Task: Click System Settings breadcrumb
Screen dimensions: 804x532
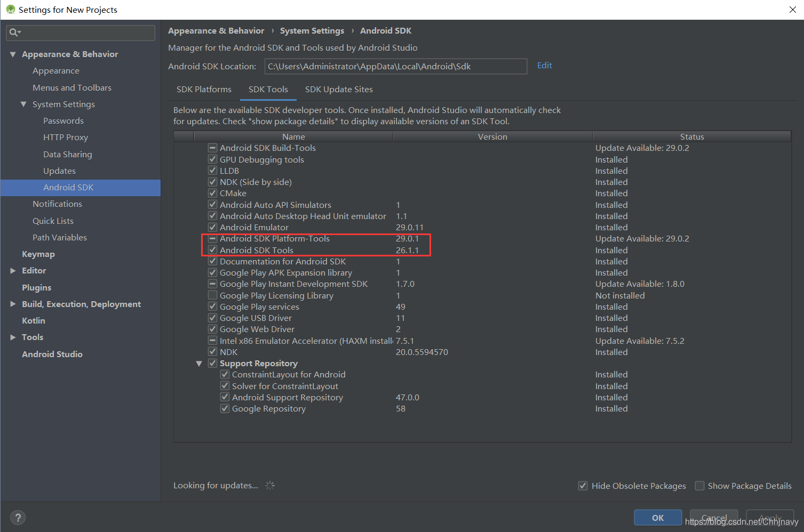Action: pos(312,31)
